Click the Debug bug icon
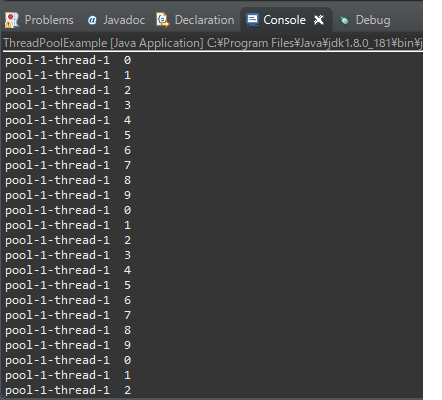Screen dimensions: 442x400 pyautogui.click(x=345, y=21)
